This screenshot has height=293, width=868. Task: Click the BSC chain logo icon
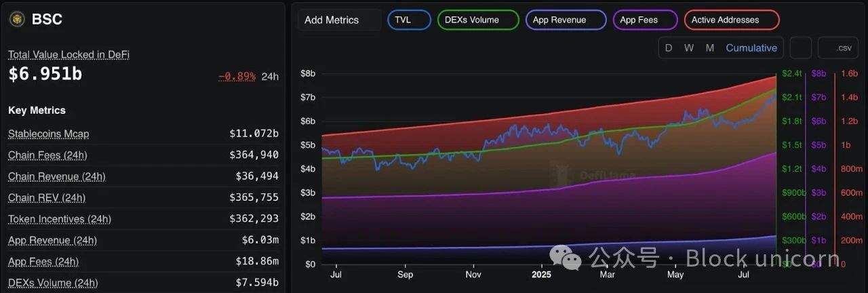click(17, 19)
